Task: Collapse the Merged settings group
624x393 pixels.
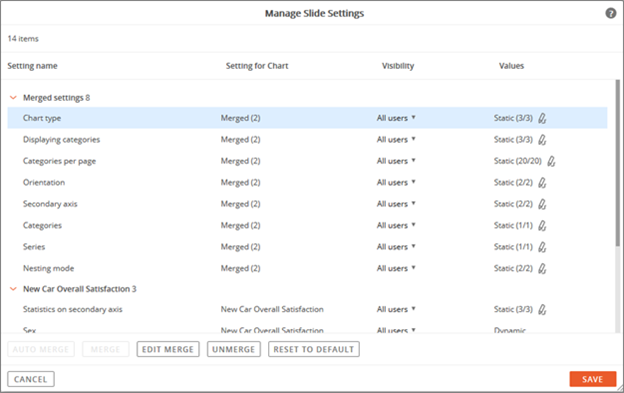Action: pyautogui.click(x=13, y=97)
